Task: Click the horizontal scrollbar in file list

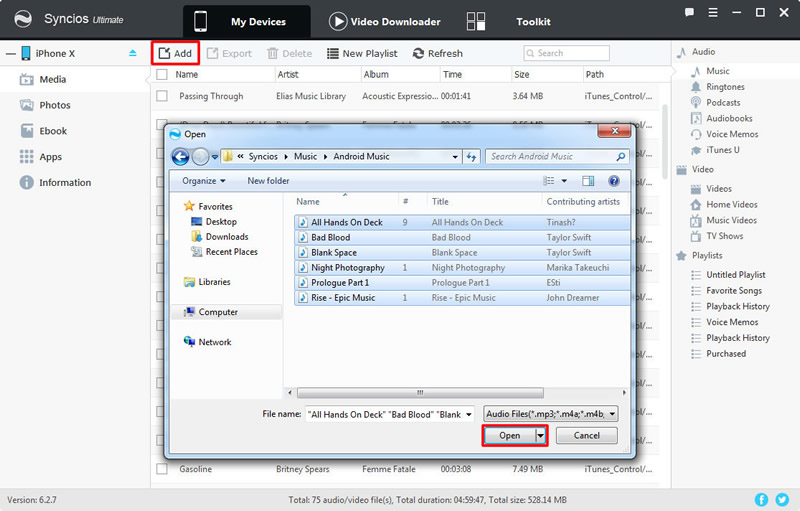Action: (420, 393)
